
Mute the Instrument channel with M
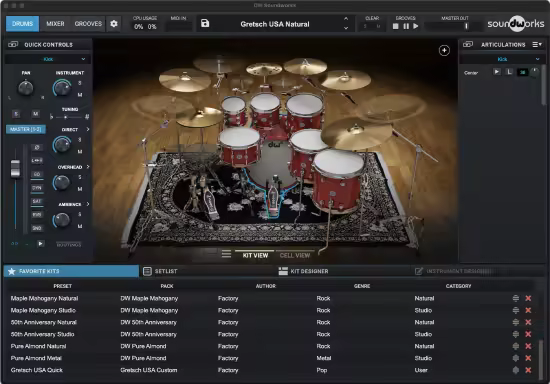(x=80, y=95)
